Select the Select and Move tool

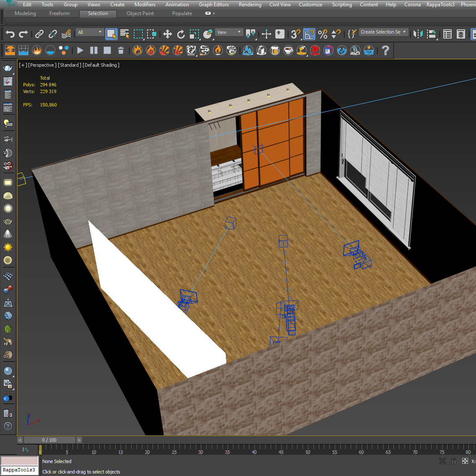168,34
